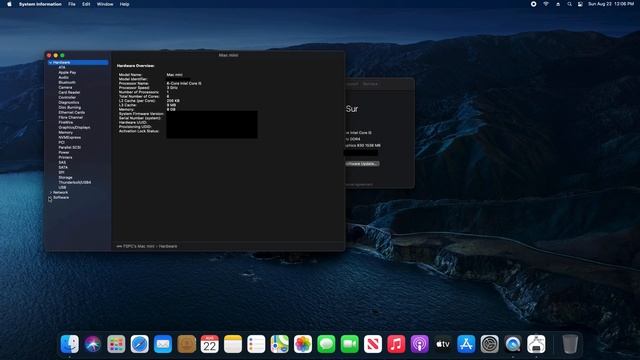Open Calendar showing date 22

210,344
